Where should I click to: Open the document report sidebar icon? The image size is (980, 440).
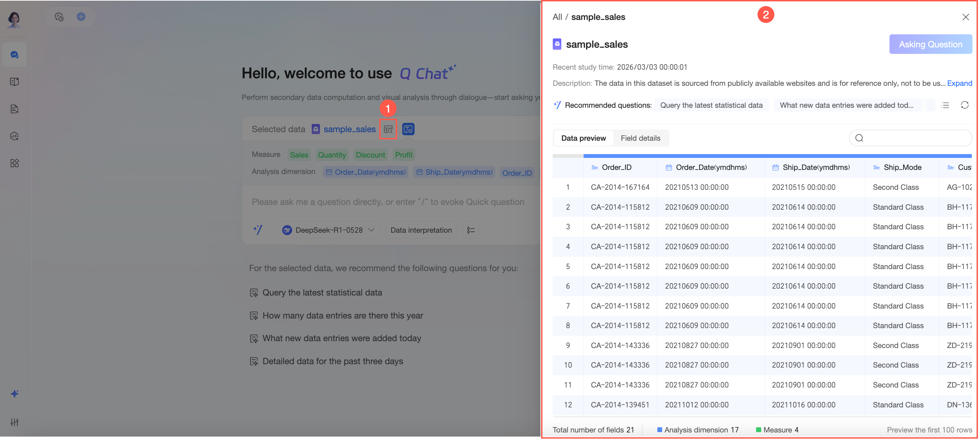14,109
